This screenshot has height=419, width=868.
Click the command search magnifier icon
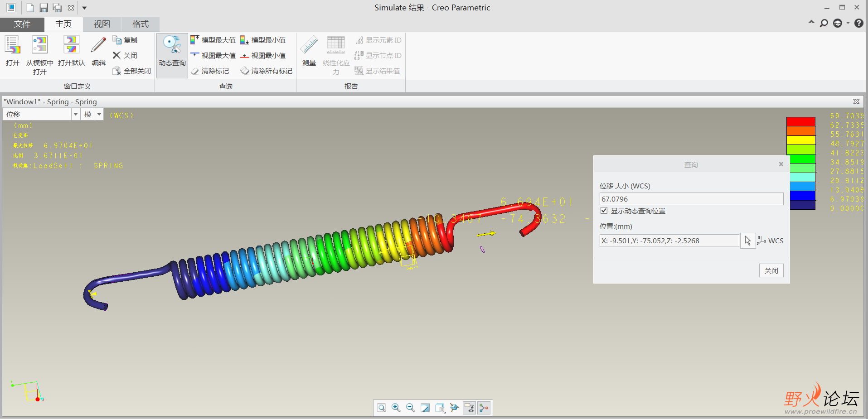824,23
